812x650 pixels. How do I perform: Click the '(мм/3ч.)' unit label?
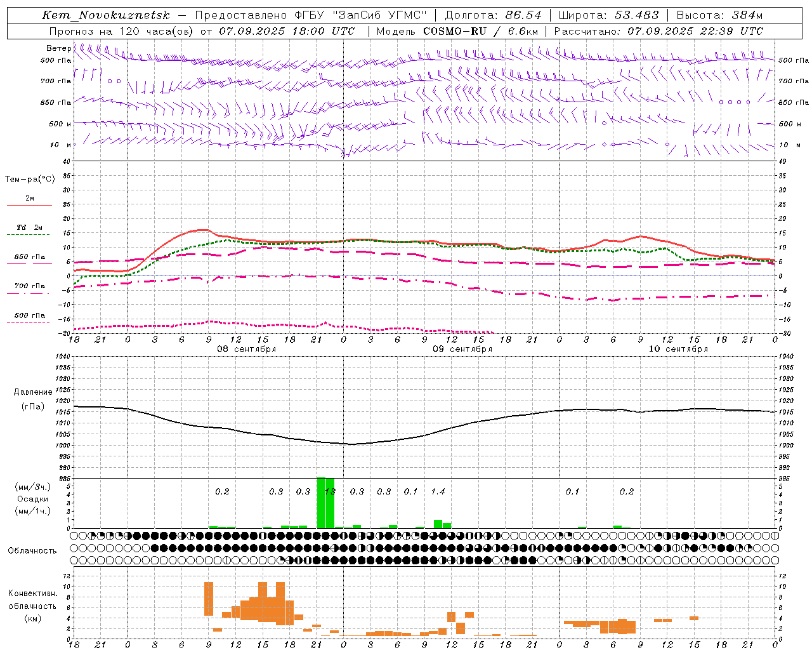(33, 487)
